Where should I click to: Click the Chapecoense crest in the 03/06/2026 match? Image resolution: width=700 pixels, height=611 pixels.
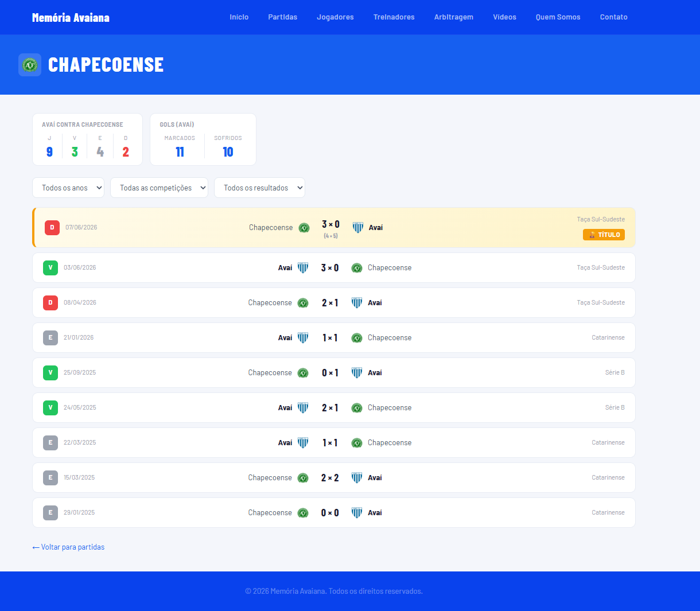(357, 268)
